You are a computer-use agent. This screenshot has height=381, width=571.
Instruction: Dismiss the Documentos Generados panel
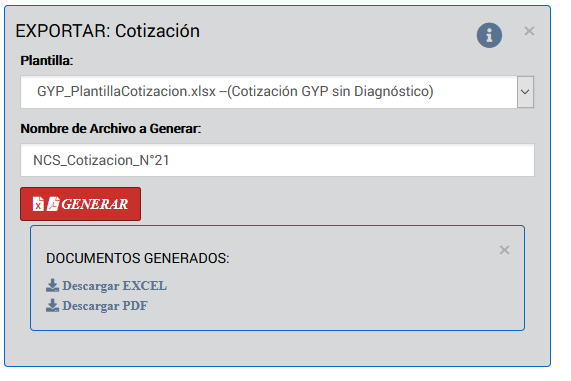coord(504,250)
